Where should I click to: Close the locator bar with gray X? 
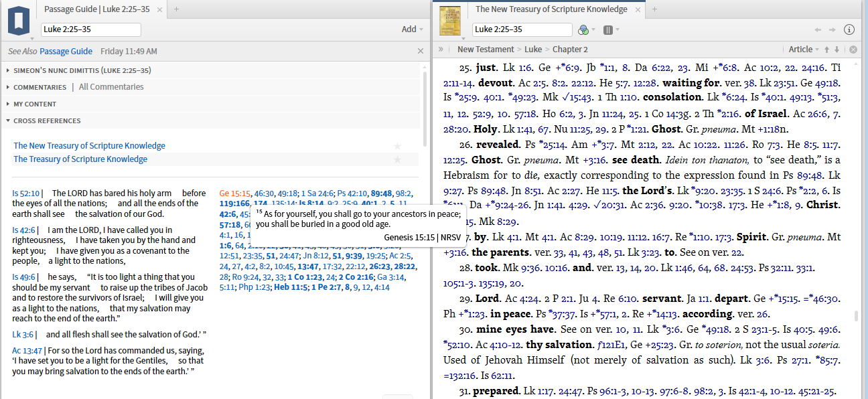853,50
